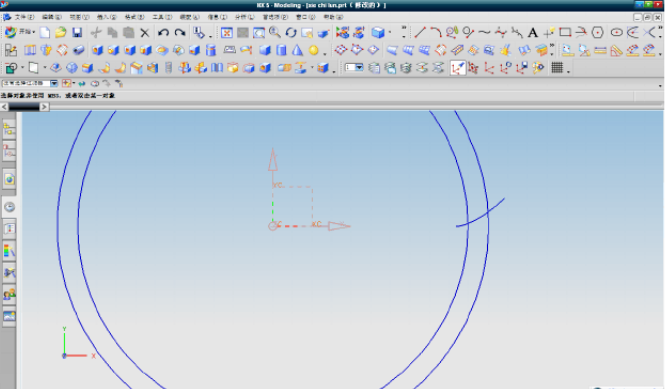
Task: Select the Text 'A' tool
Action: point(533,32)
